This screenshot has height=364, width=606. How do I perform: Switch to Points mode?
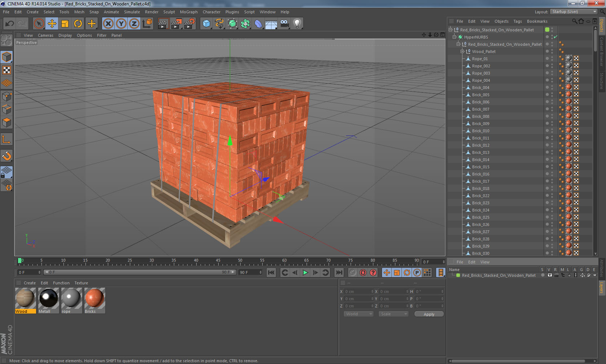[7, 97]
